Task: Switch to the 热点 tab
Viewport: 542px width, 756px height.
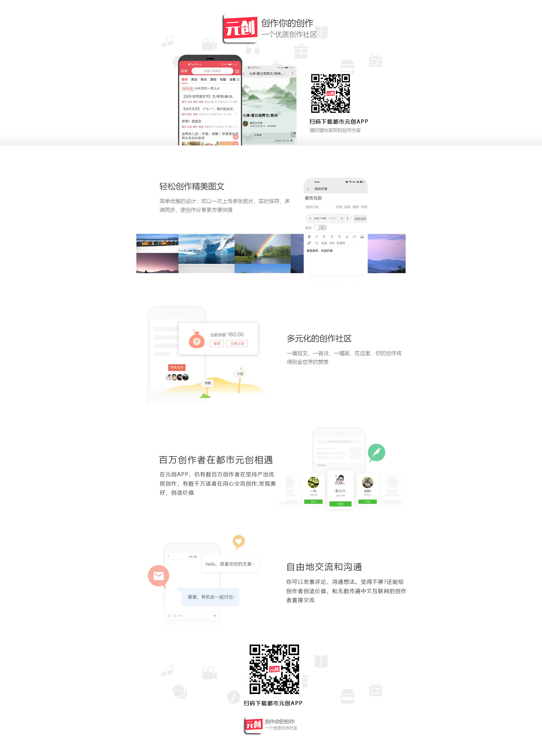Action: coord(204,80)
